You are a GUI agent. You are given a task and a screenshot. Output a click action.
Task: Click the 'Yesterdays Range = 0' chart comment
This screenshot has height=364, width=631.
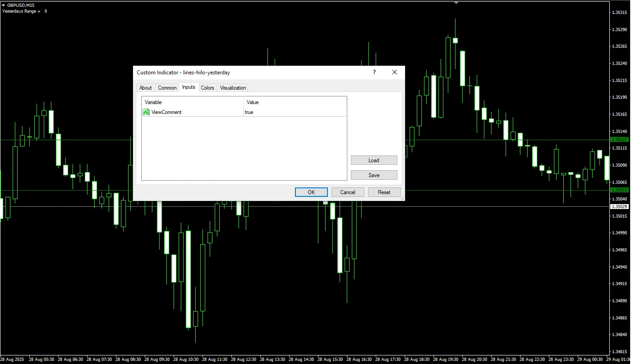pos(25,11)
